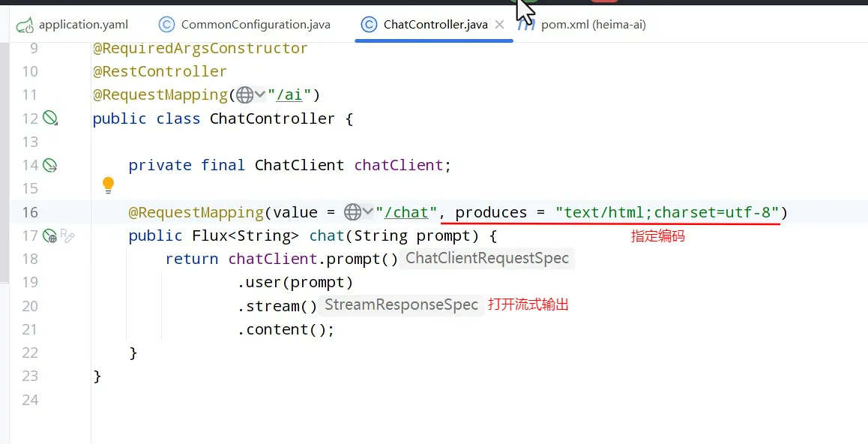Click the StreamResponseSpec inlay hint
Screen dimensions: 868x444
pos(401,305)
